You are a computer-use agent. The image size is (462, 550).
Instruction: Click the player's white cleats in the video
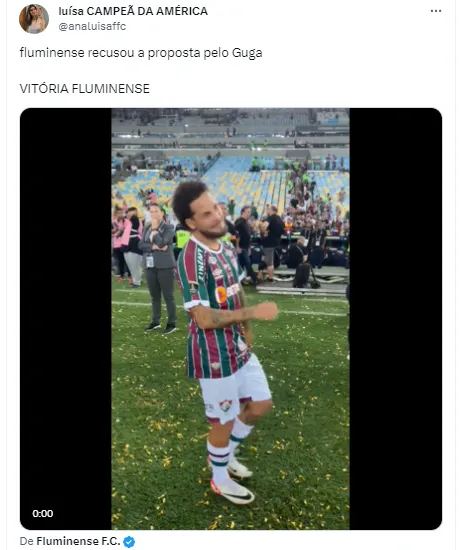[232, 482]
